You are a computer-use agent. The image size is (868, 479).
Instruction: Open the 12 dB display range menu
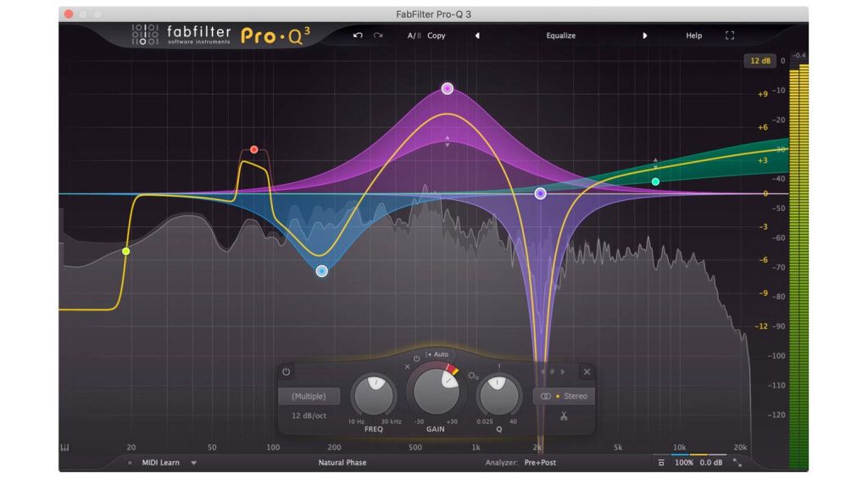click(759, 61)
